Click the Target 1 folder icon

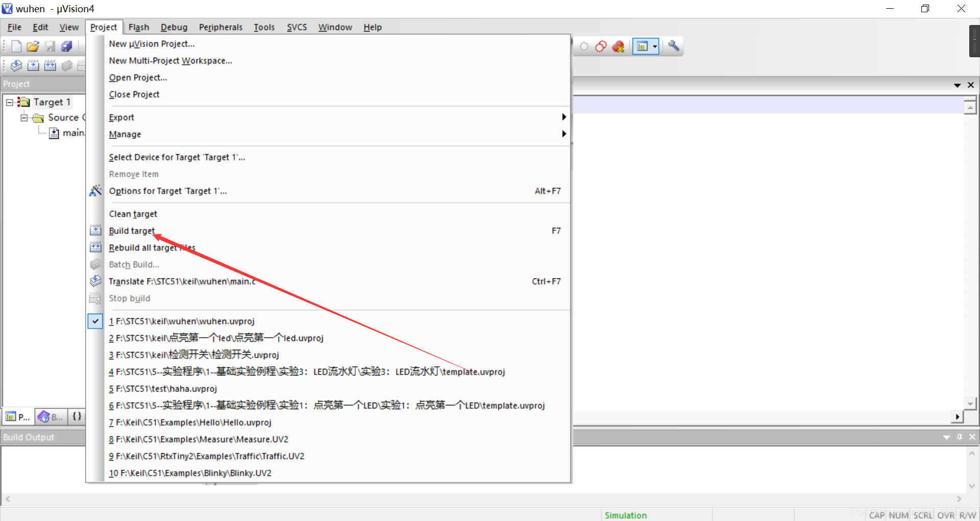pyautogui.click(x=24, y=102)
